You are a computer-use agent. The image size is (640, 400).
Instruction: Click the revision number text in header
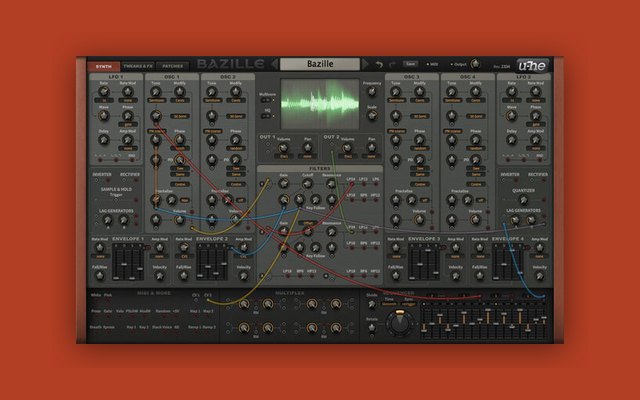pyautogui.click(x=501, y=67)
